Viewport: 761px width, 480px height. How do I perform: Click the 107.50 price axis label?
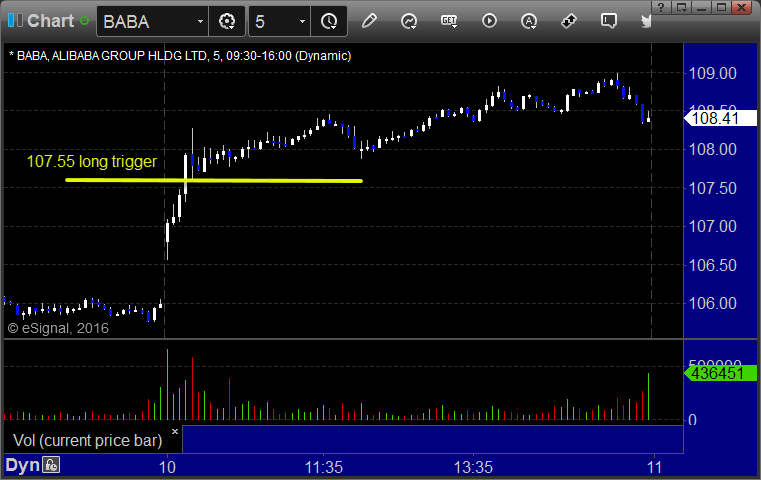(x=712, y=188)
